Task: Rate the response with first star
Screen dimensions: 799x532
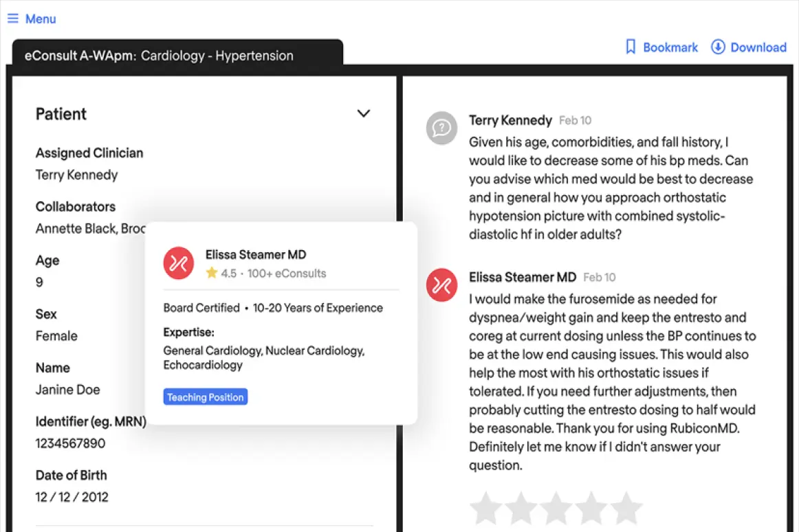Action: click(x=485, y=507)
